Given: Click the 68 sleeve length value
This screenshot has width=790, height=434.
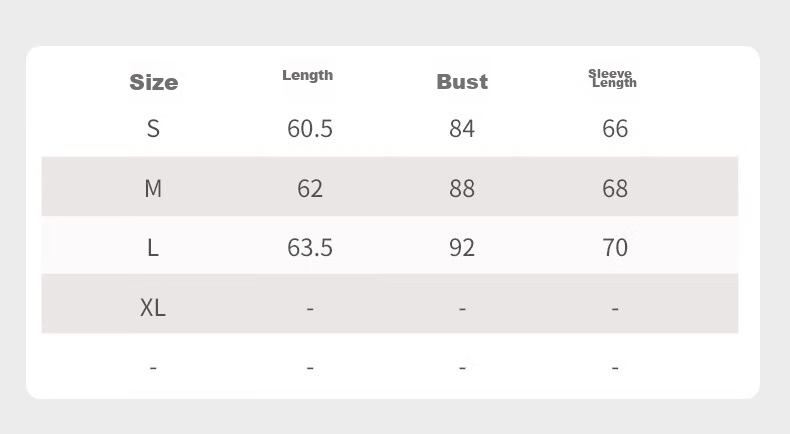Looking at the screenshot, I should point(615,189).
